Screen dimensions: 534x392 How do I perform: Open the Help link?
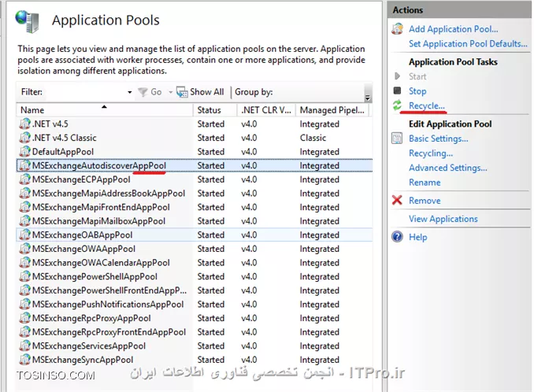[x=418, y=237]
